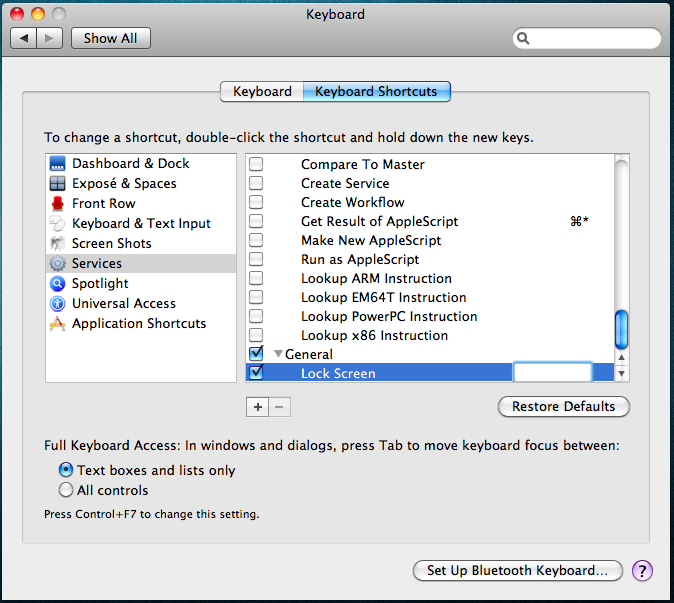
Task: Select Dashboard & Dock category
Action: 141,164
